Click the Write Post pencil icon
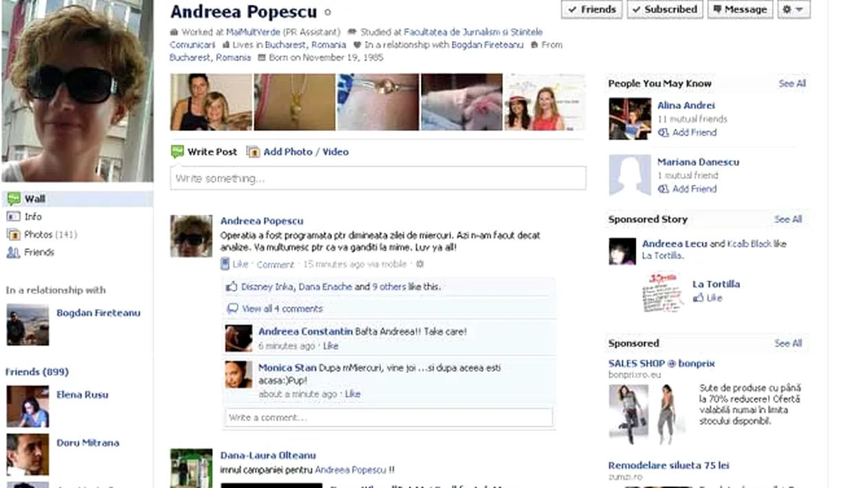Image resolution: width=868 pixels, height=488 pixels. point(178,151)
